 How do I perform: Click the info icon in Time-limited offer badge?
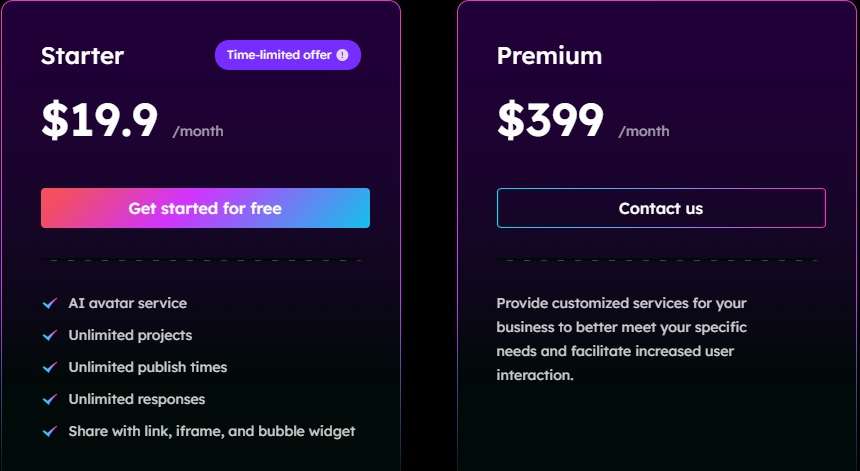coord(342,55)
